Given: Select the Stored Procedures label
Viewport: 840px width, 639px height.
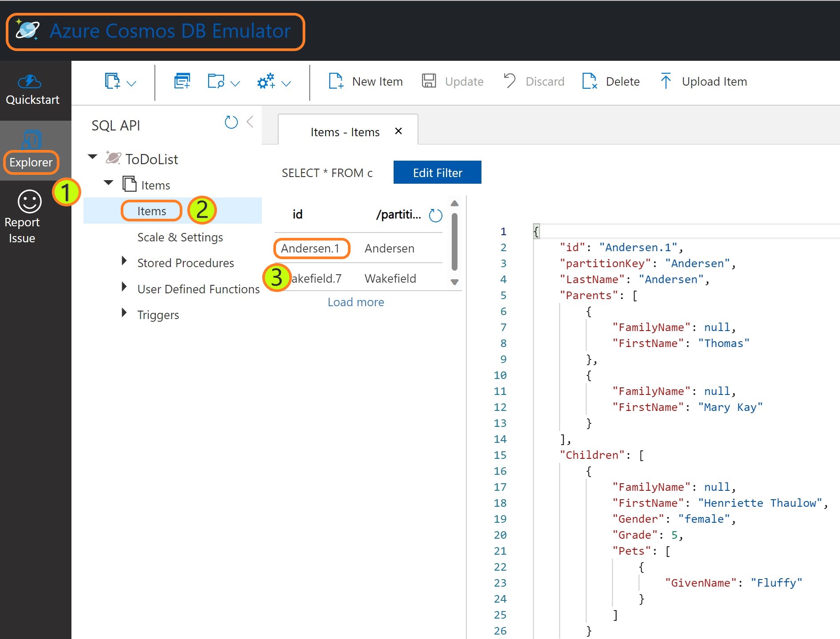Looking at the screenshot, I should point(185,263).
